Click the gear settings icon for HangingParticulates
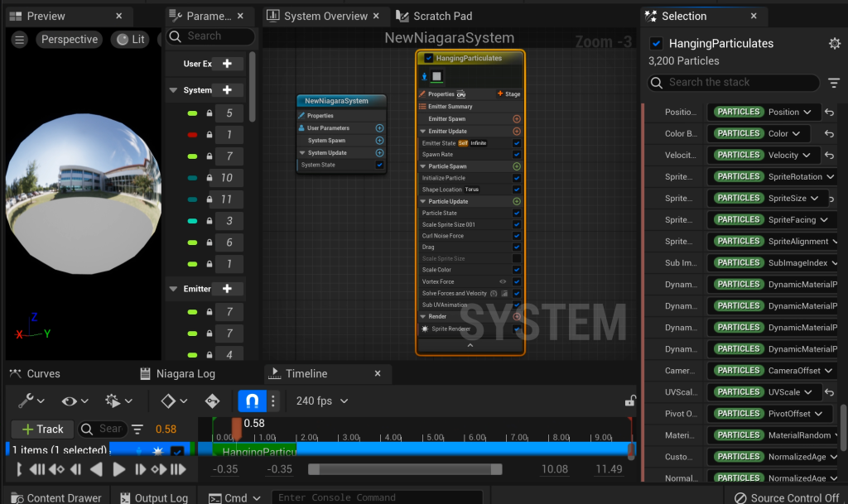This screenshot has width=848, height=504. 835,43
